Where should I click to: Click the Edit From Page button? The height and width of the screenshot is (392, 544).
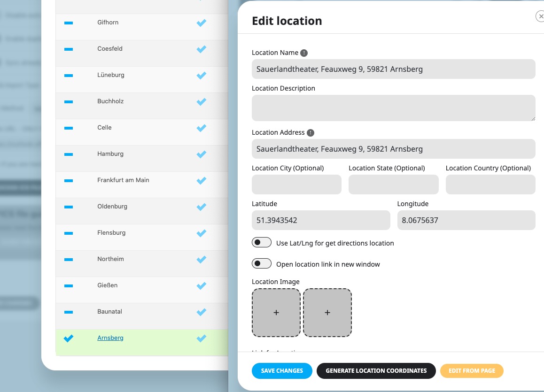click(472, 371)
